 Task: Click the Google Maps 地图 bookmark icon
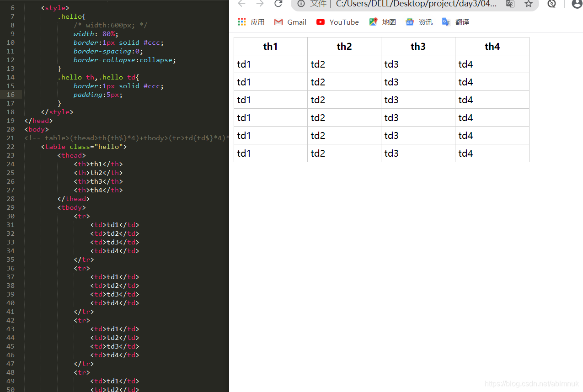pos(373,22)
